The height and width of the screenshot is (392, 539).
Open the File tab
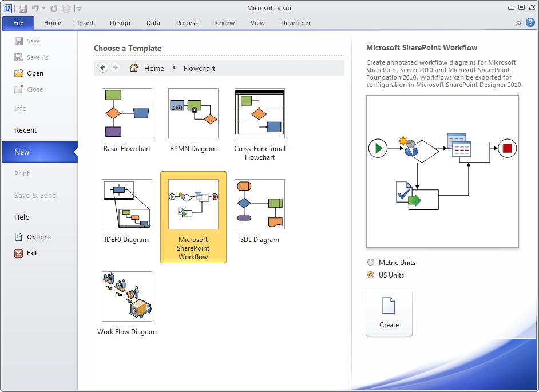(18, 23)
